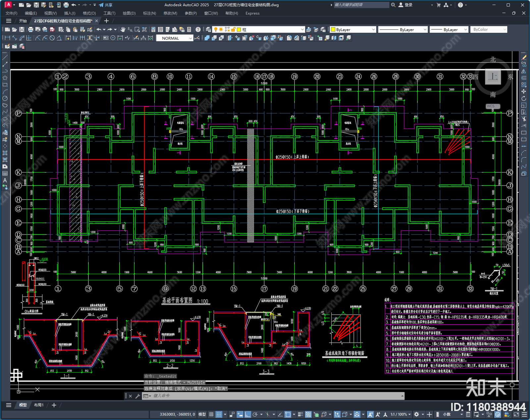Open the Autodesk App Store cart icon
Image resolution: width=530 pixels, height=420 pixels.
[x=439, y=5]
